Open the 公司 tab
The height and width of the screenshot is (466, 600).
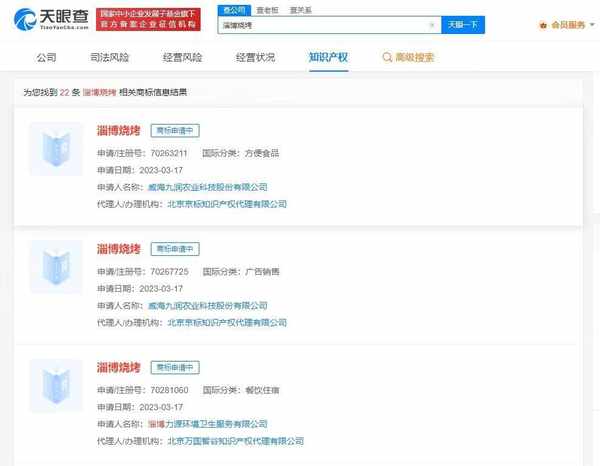tap(46, 57)
